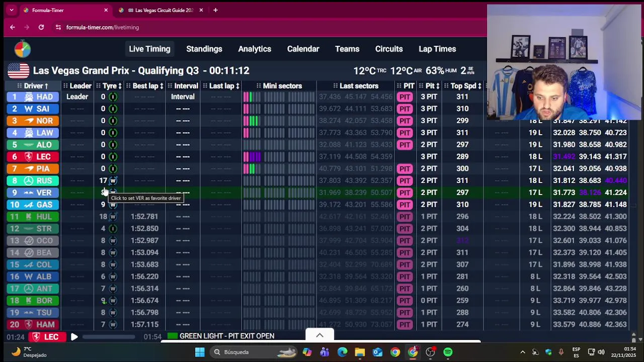Open the Standings page

click(x=204, y=49)
